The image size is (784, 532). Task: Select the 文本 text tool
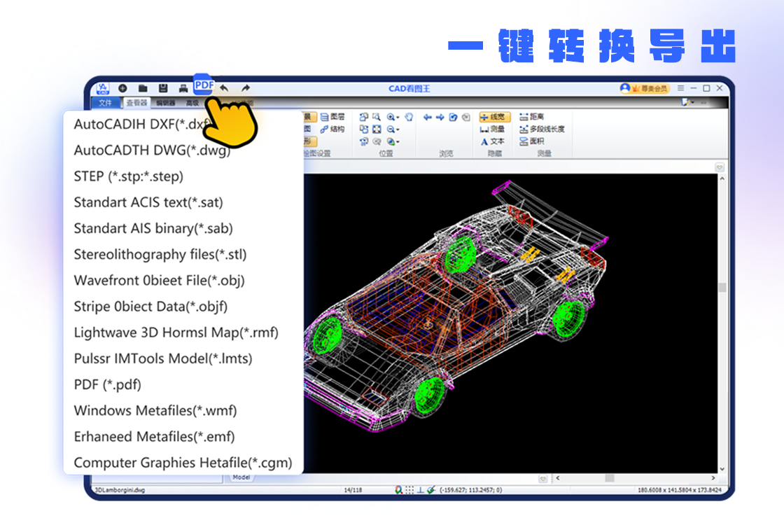(492, 141)
